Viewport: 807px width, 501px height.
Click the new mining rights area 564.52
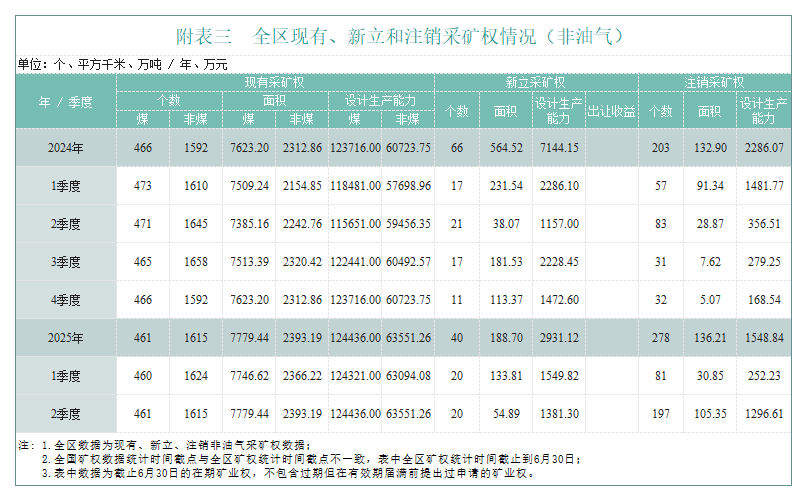[504, 148]
